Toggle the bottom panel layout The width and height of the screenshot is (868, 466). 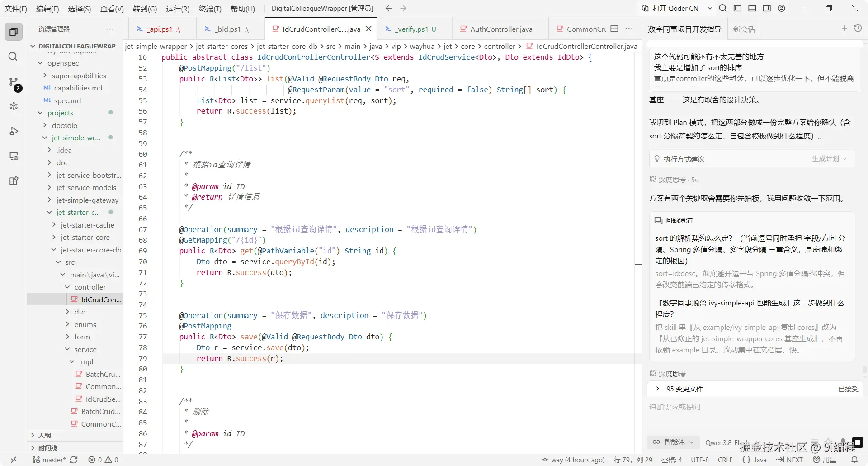tap(752, 8)
